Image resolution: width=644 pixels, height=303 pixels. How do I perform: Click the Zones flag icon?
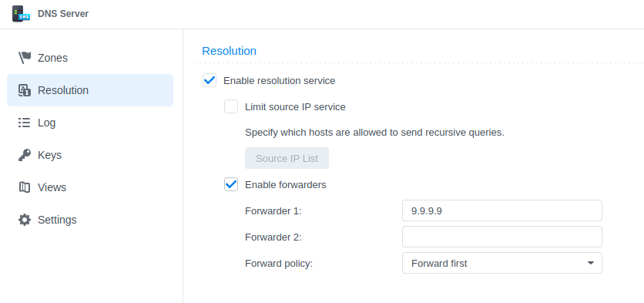click(25, 58)
